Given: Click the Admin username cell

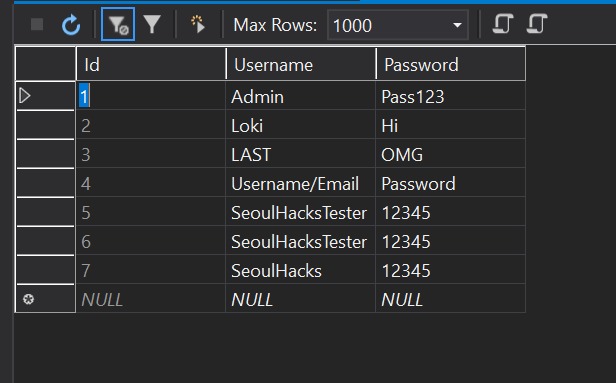Looking at the screenshot, I should pos(301,96).
